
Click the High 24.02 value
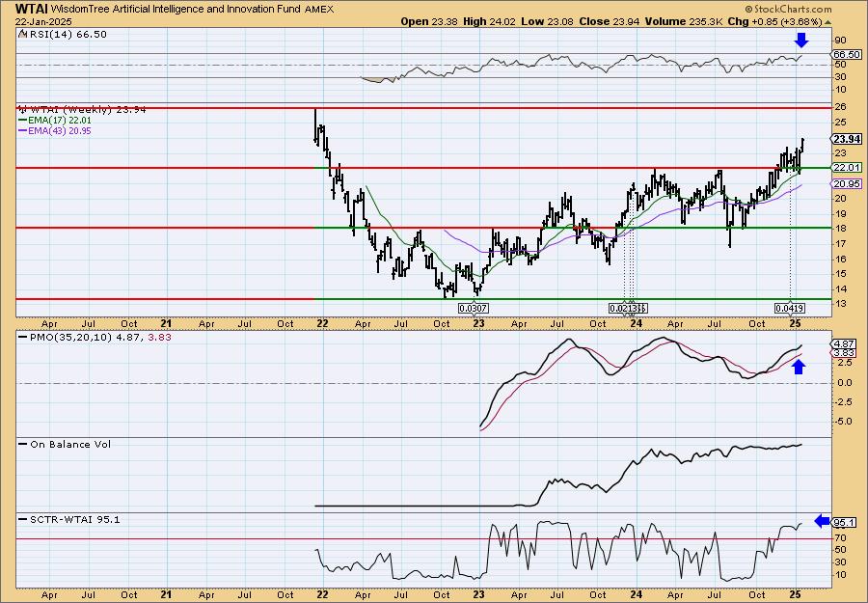[x=490, y=21]
